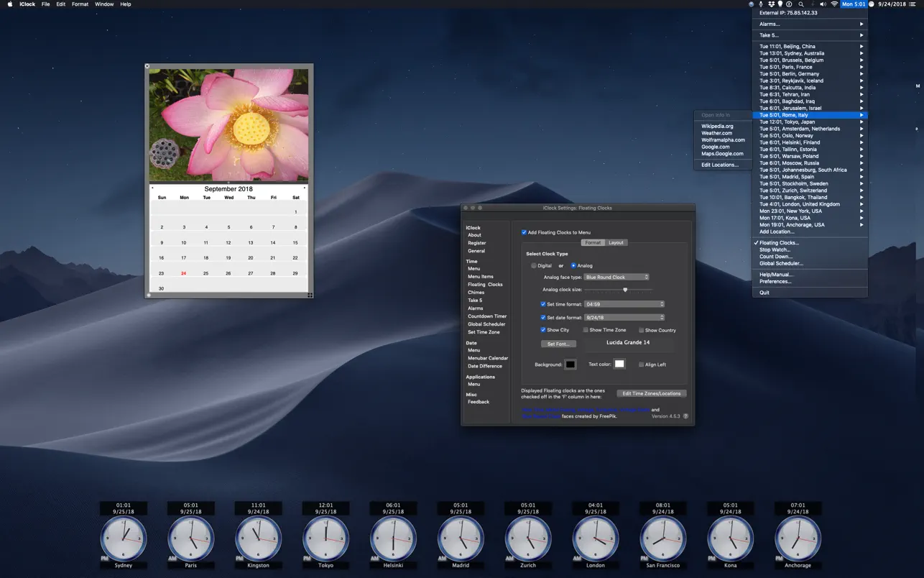The height and width of the screenshot is (578, 924).
Task: Open the Set time format dropdown
Action: pyautogui.click(x=624, y=304)
